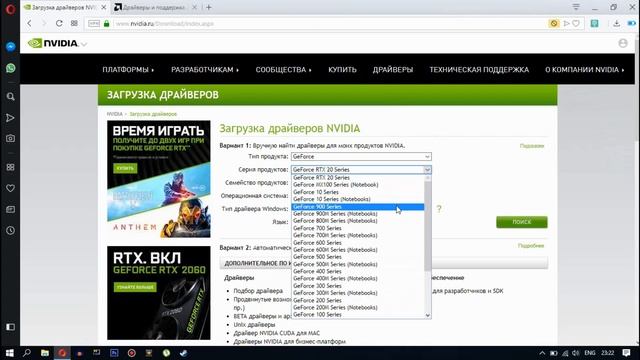Open Windows taskbar search

tap(27, 353)
